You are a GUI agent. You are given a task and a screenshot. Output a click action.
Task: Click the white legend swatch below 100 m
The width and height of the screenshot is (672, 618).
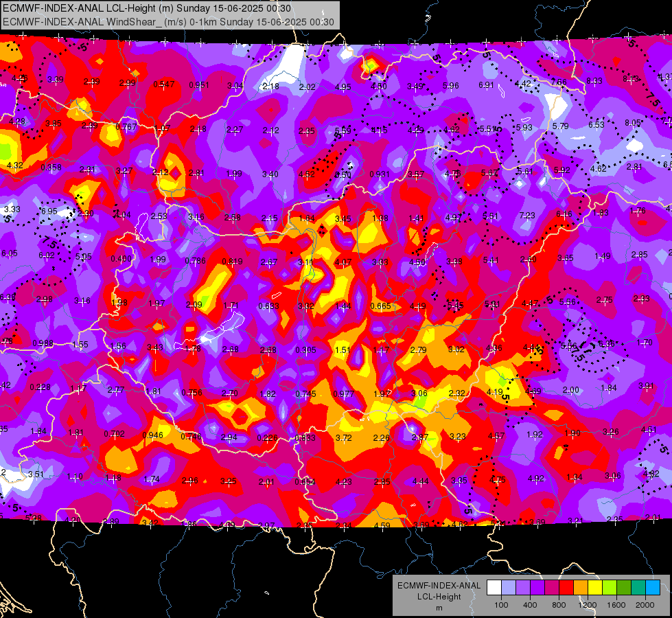click(494, 588)
